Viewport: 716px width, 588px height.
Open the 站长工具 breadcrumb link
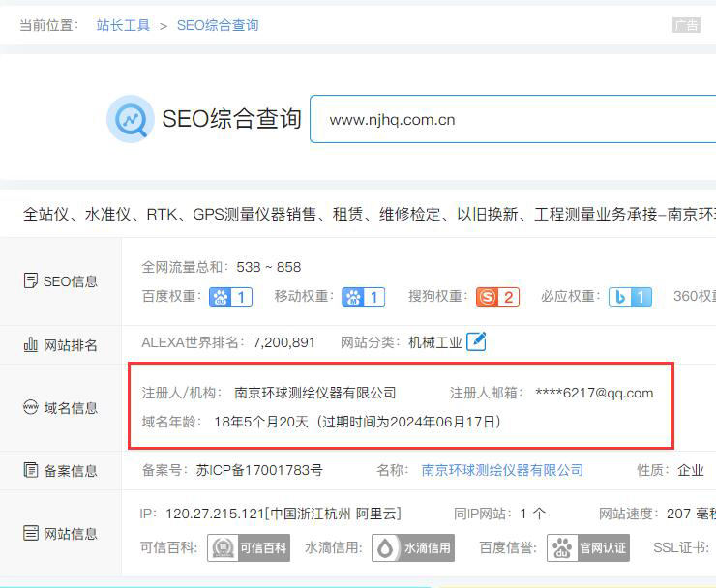coord(123,25)
